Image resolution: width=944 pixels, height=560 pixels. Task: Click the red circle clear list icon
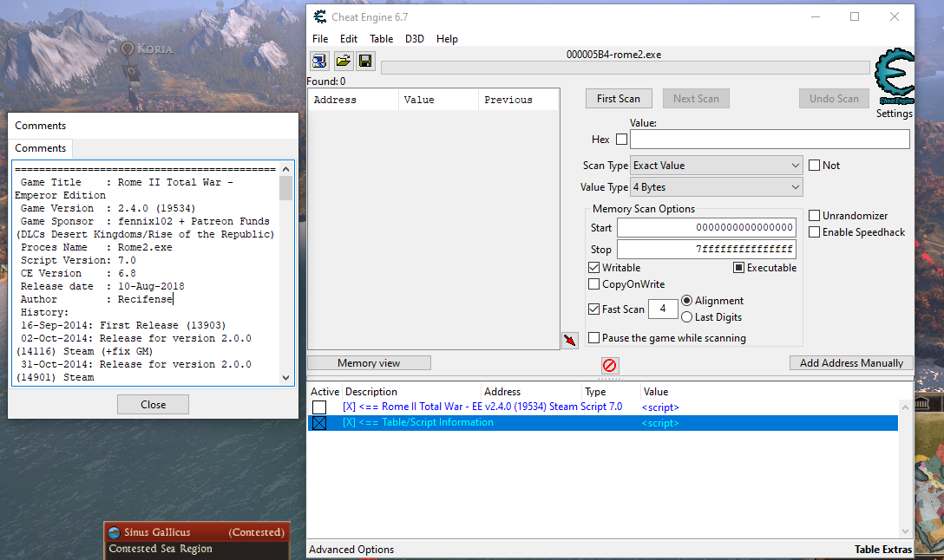610,366
